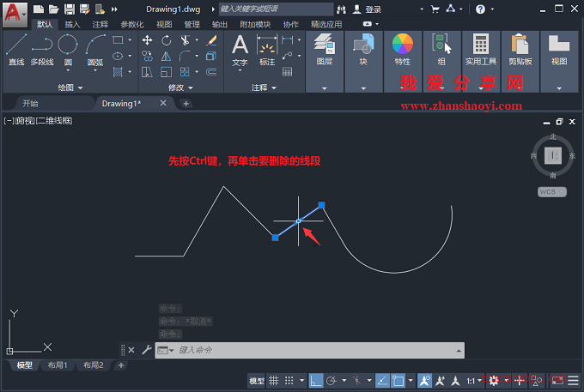Switch to the 插入 (Insert) ribbon tab
Viewport: 584px width, 392px height.
coord(72,25)
